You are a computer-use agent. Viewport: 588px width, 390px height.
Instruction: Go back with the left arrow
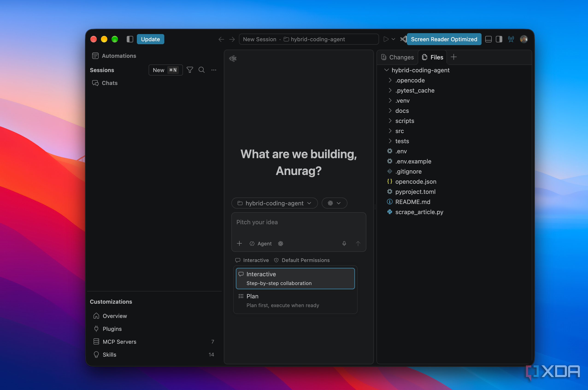click(221, 39)
